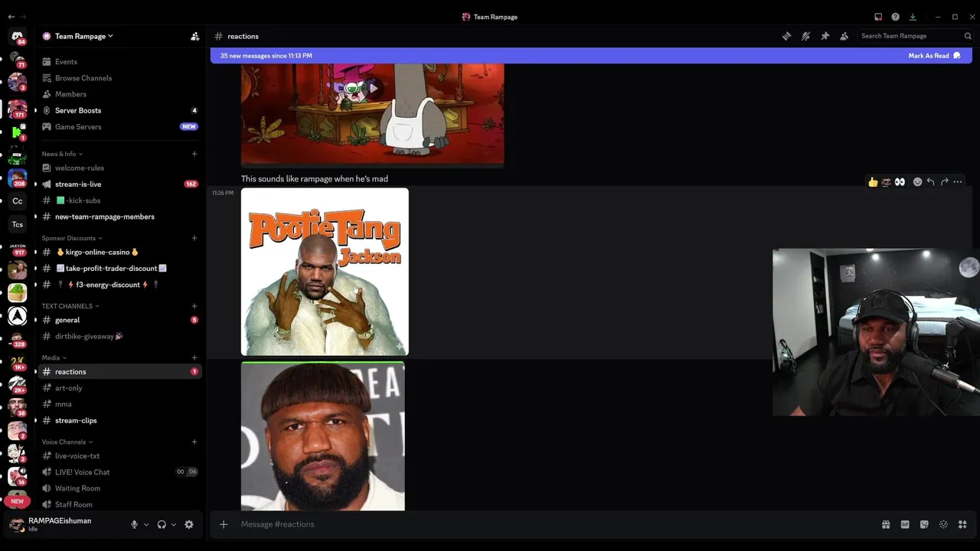980x551 pixels.
Task: Click the 35 new messages banner
Action: coord(591,56)
